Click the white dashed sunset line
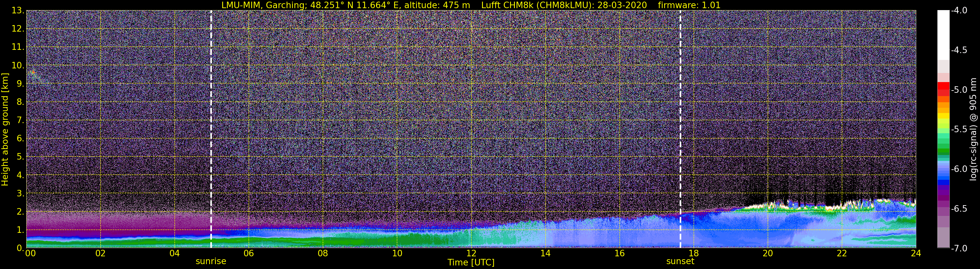The image size is (980, 269). (680, 129)
